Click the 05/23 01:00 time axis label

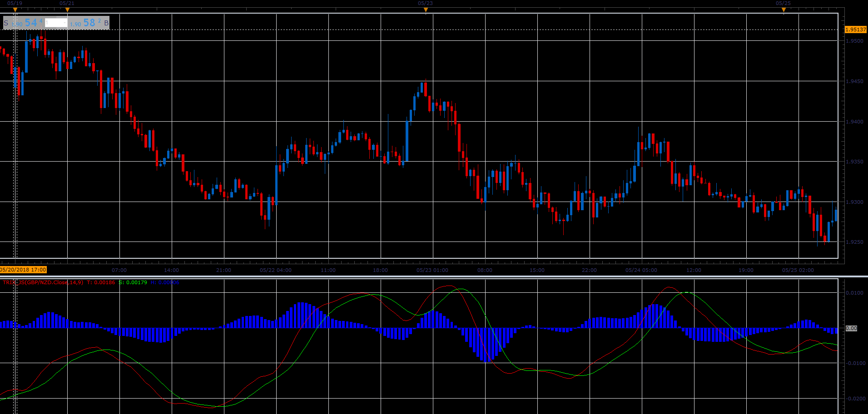click(x=432, y=270)
